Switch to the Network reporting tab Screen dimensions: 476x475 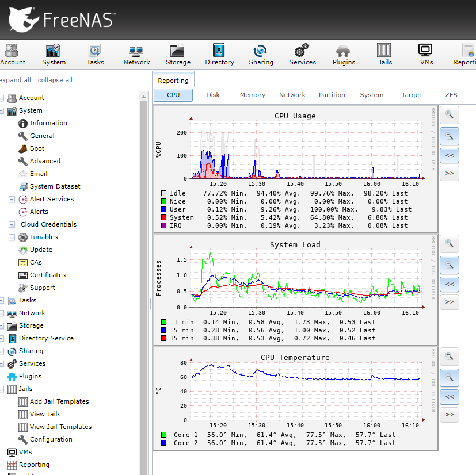[292, 95]
